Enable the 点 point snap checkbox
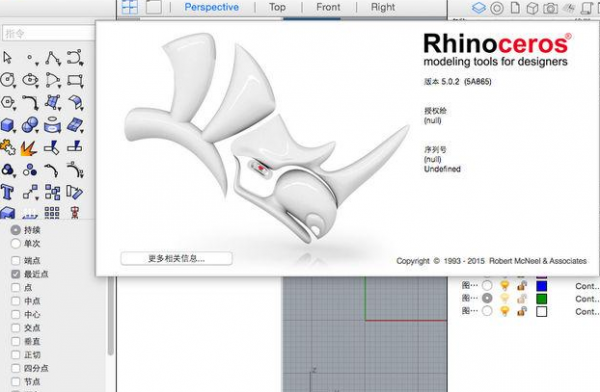This screenshot has width=600, height=392. tap(16, 287)
